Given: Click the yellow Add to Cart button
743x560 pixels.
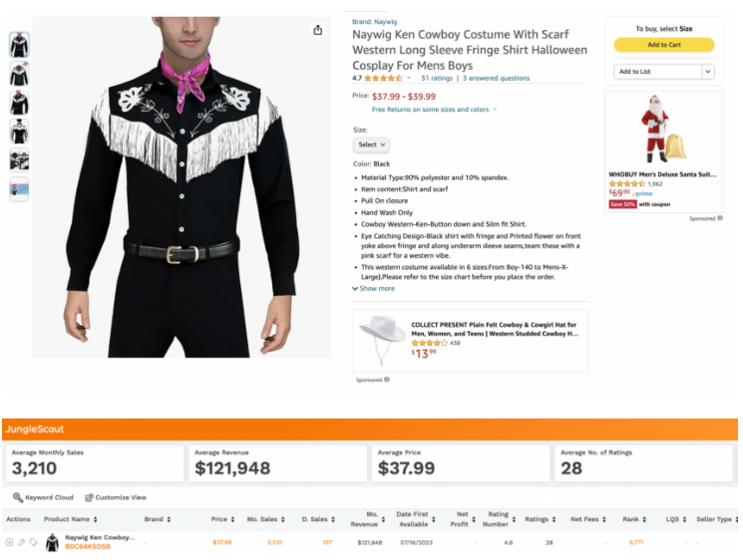Looking at the screenshot, I should (663, 45).
